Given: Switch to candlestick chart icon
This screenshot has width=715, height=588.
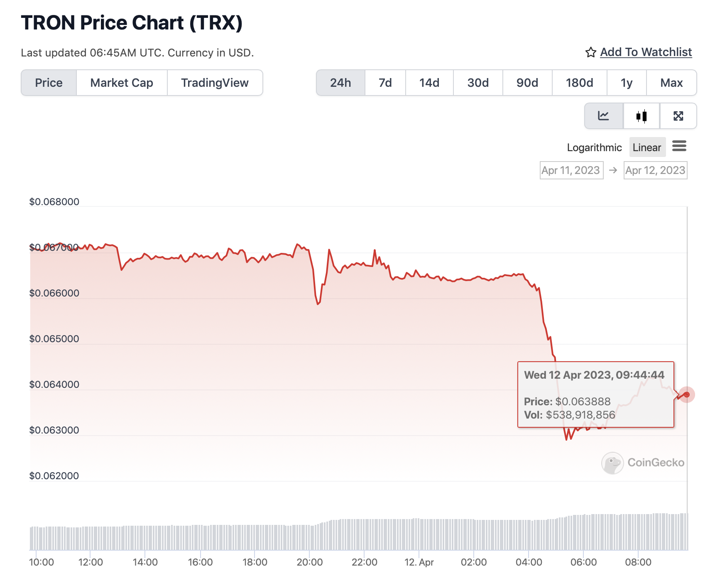Looking at the screenshot, I should tap(642, 116).
